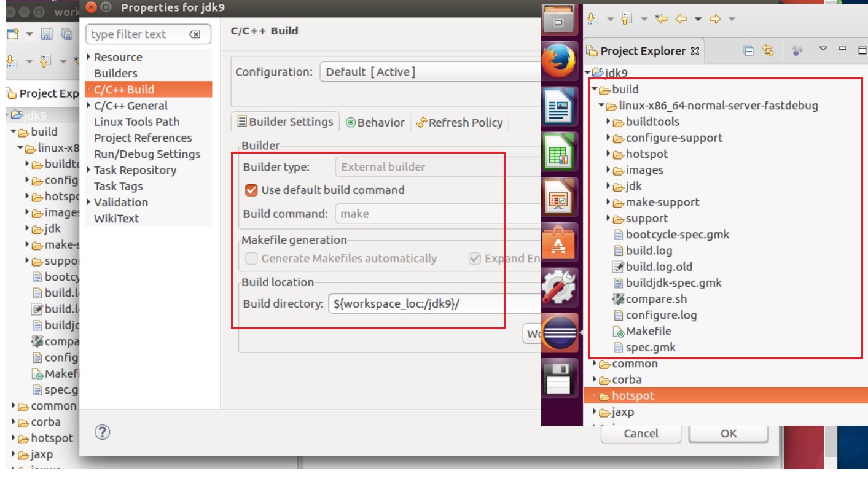This screenshot has width=868, height=479.
Task: Click the type filter text box
Action: [x=148, y=34]
